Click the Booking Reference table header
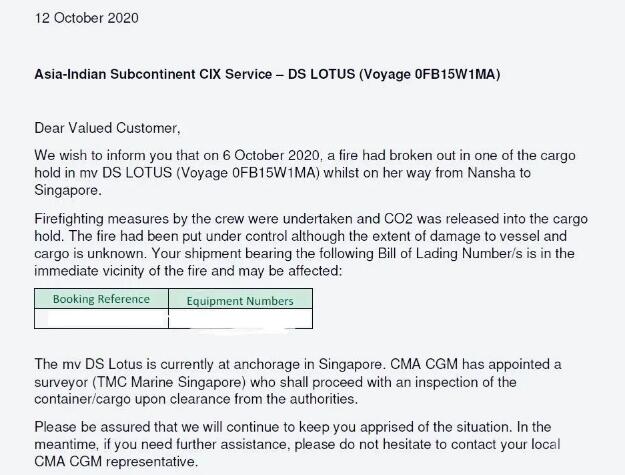Viewport: 625px width, 475px height. click(x=101, y=299)
